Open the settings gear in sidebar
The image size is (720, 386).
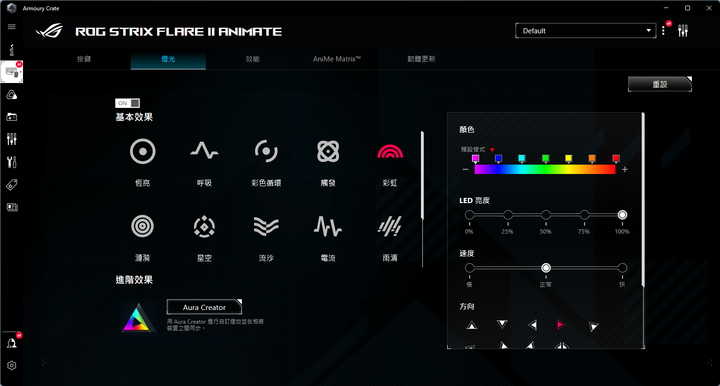coord(12,365)
